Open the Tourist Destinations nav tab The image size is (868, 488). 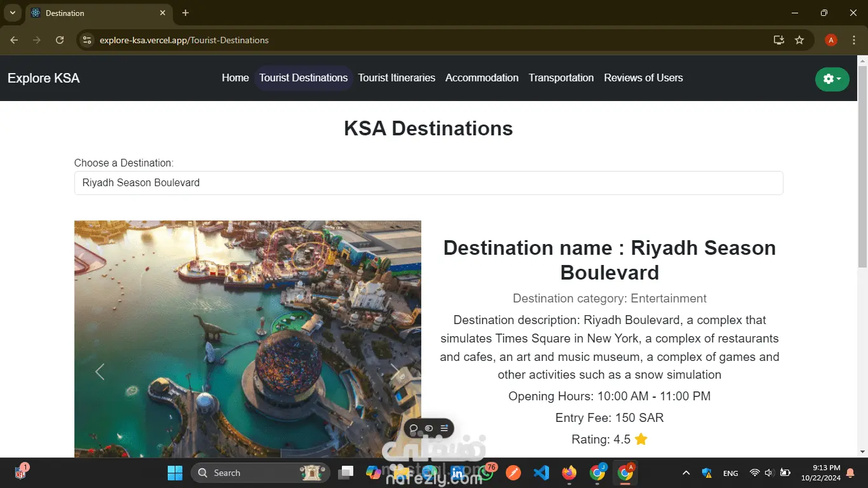pos(304,78)
